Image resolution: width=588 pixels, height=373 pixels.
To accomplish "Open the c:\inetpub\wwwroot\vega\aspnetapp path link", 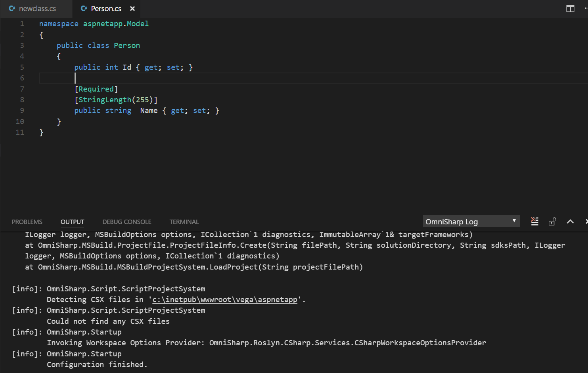I will pos(225,300).
